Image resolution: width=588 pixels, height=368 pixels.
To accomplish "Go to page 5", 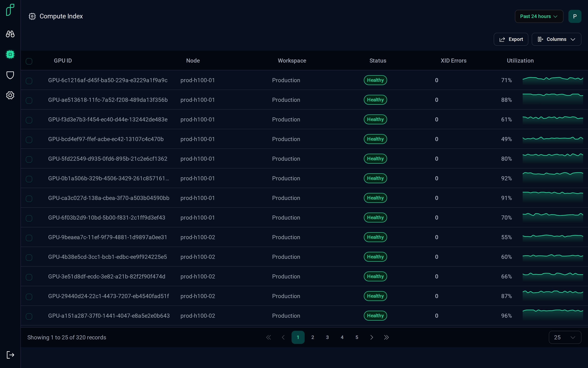I will coord(357,337).
